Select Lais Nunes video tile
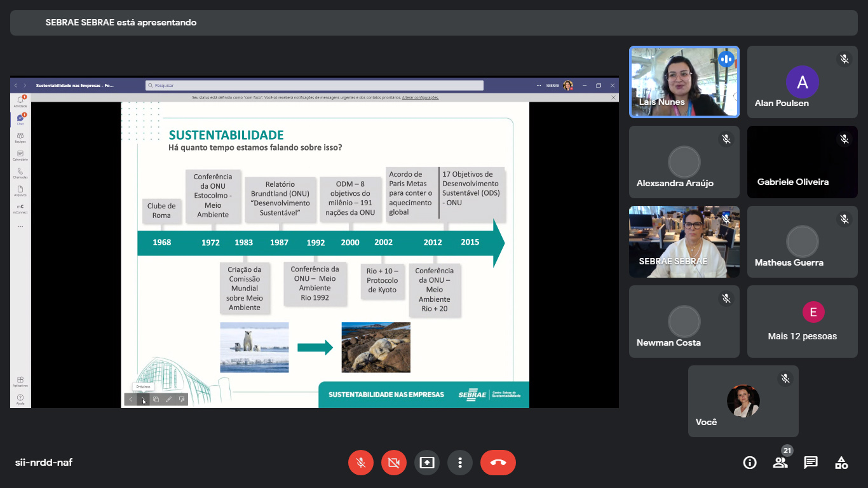This screenshot has height=488, width=868. (x=684, y=82)
